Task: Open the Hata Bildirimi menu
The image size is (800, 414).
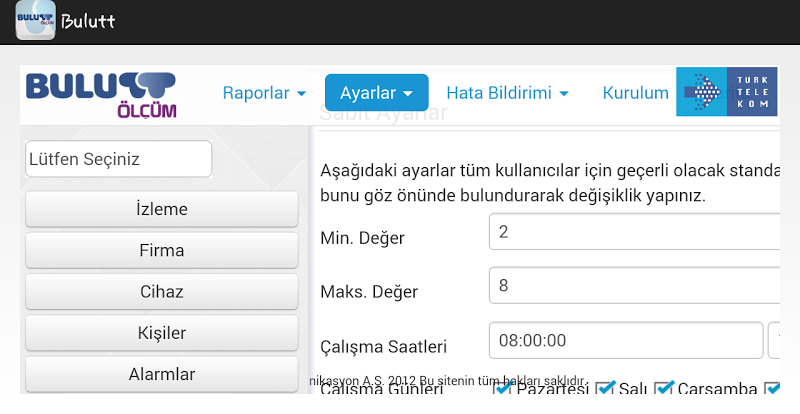Action: (x=507, y=93)
